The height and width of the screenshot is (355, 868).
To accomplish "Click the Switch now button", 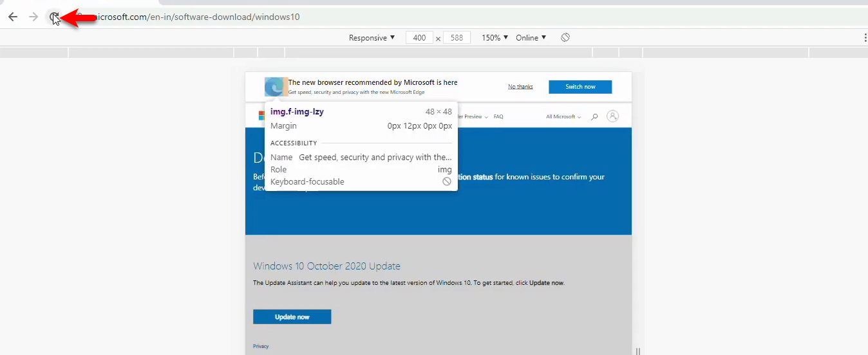I will [580, 87].
